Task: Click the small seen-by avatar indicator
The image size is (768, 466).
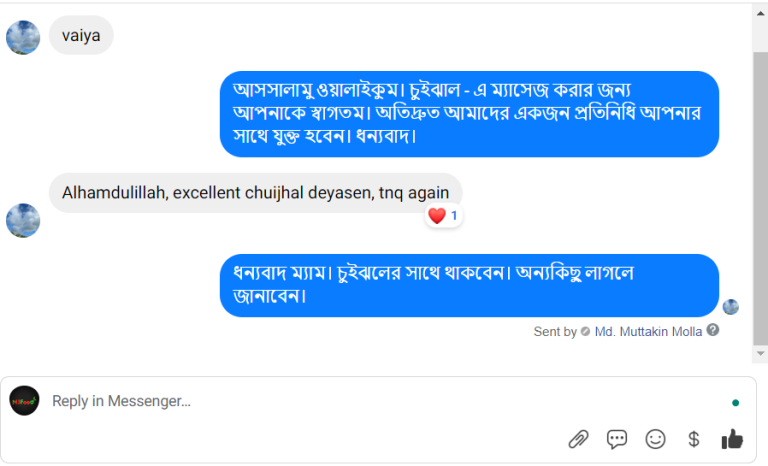Action: coord(731,307)
